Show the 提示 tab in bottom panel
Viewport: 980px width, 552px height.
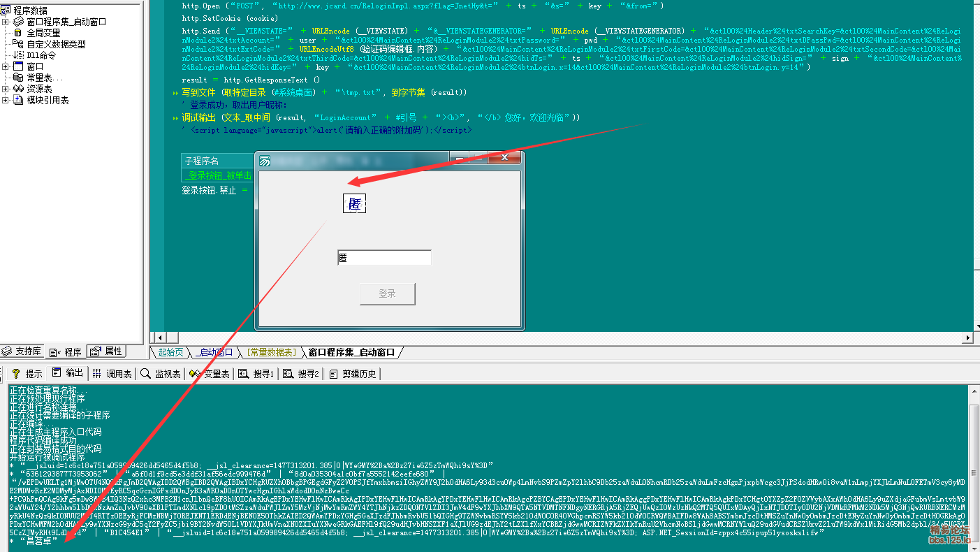[27, 374]
